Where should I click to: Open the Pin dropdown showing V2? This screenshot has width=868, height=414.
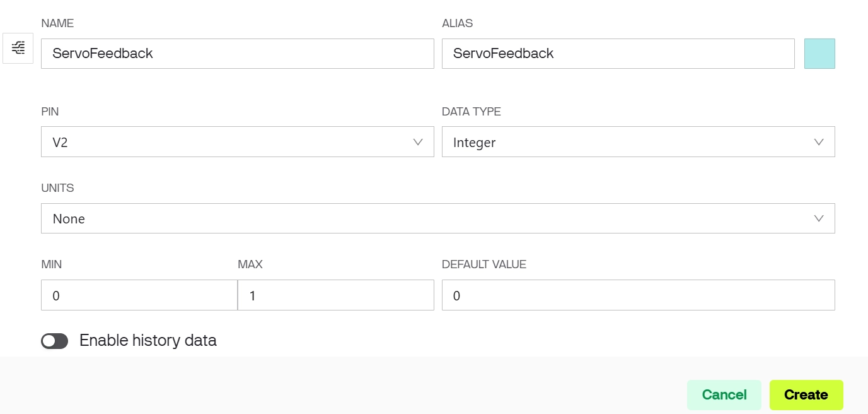pos(227,142)
